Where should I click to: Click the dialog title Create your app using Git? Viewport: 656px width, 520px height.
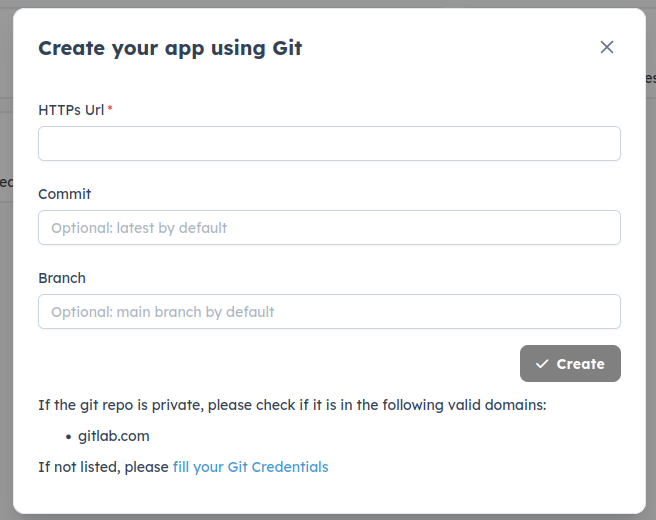coord(170,48)
